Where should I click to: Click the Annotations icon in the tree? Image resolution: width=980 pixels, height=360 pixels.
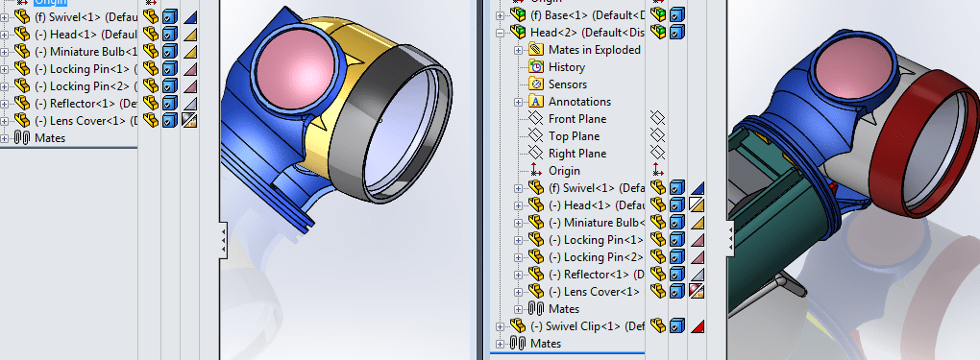point(535,101)
